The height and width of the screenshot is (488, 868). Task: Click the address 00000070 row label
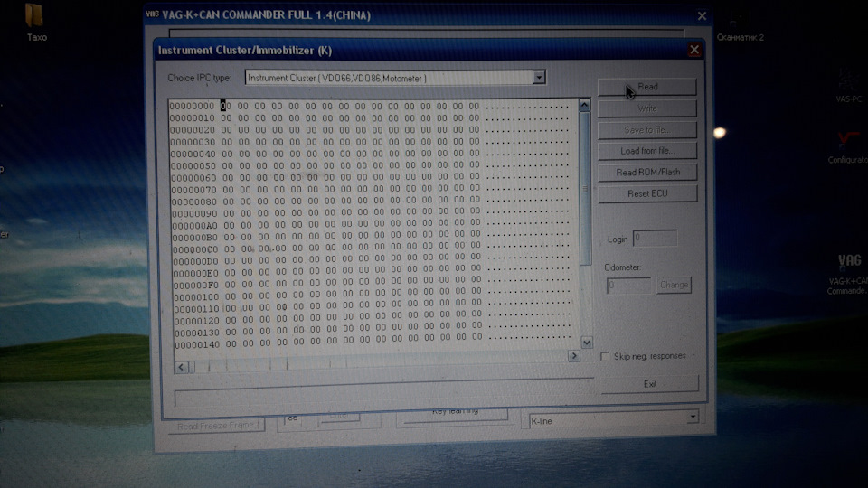tap(193, 190)
